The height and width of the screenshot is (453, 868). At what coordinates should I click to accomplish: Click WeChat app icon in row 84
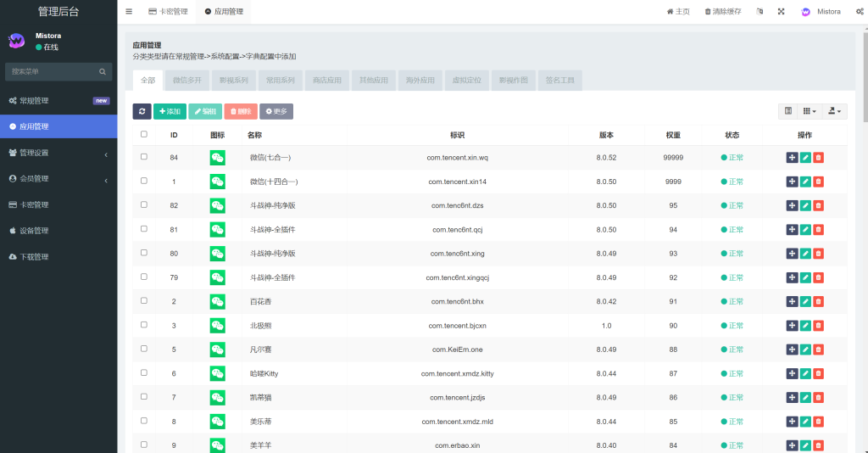click(x=218, y=157)
